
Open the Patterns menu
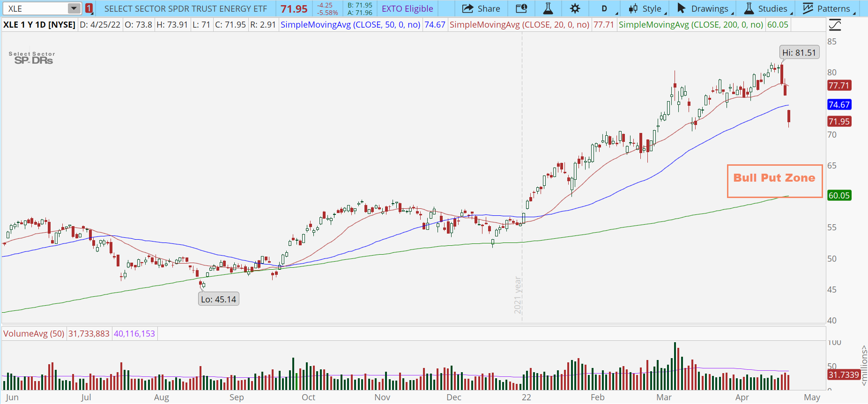tap(828, 8)
